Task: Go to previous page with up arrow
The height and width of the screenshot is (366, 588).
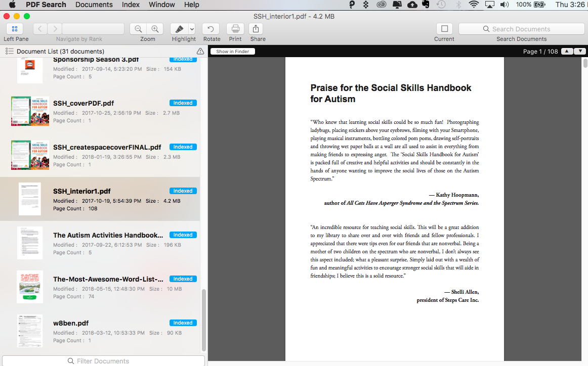Action: (x=567, y=52)
